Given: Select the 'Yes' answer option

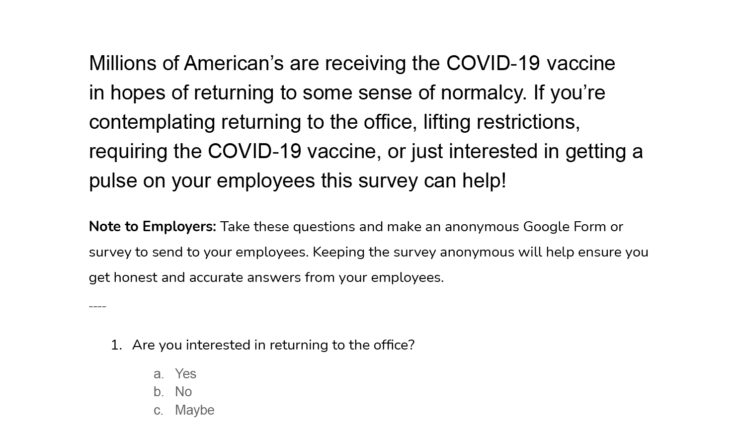Looking at the screenshot, I should (x=185, y=374).
